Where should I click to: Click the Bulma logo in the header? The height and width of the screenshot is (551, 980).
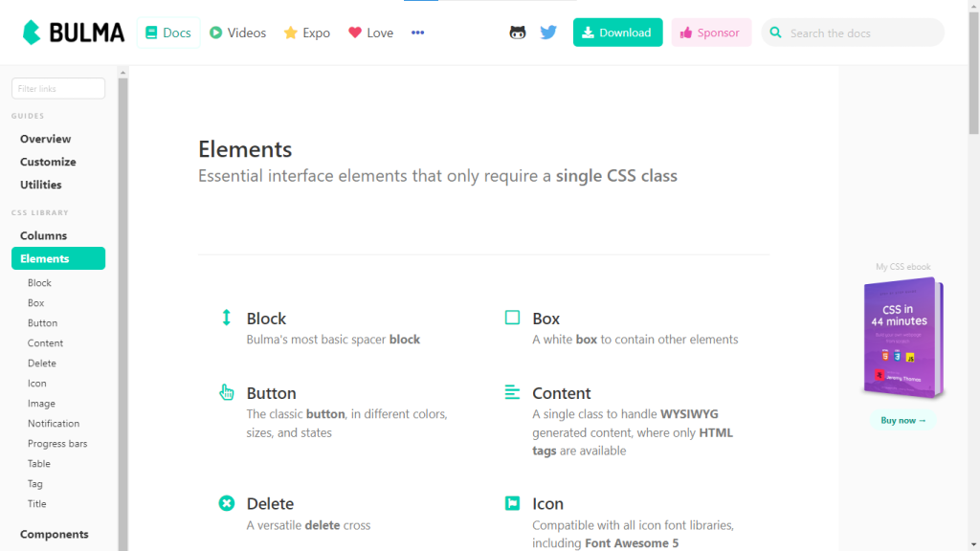pos(72,32)
